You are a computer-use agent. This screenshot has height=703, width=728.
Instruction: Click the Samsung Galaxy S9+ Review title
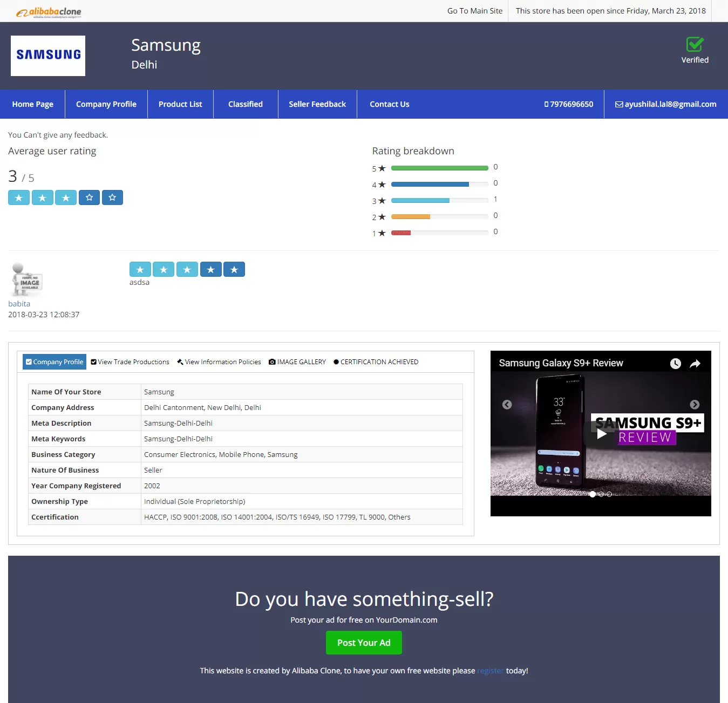point(561,363)
